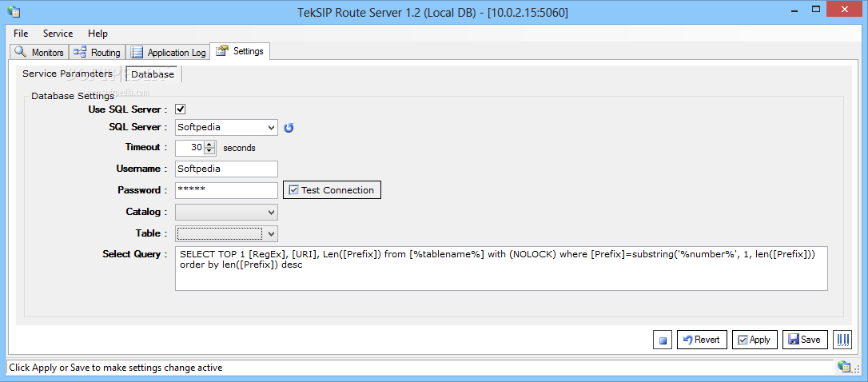
Task: Click the app icon in title bar
Action: tap(14, 11)
